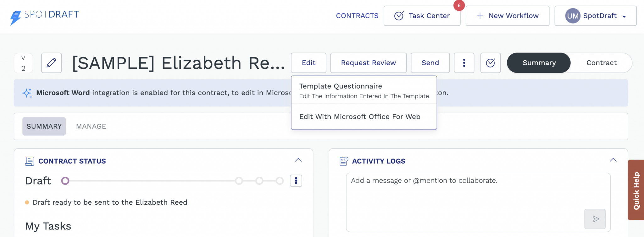
Task: Start a New Workflow
Action: (508, 16)
